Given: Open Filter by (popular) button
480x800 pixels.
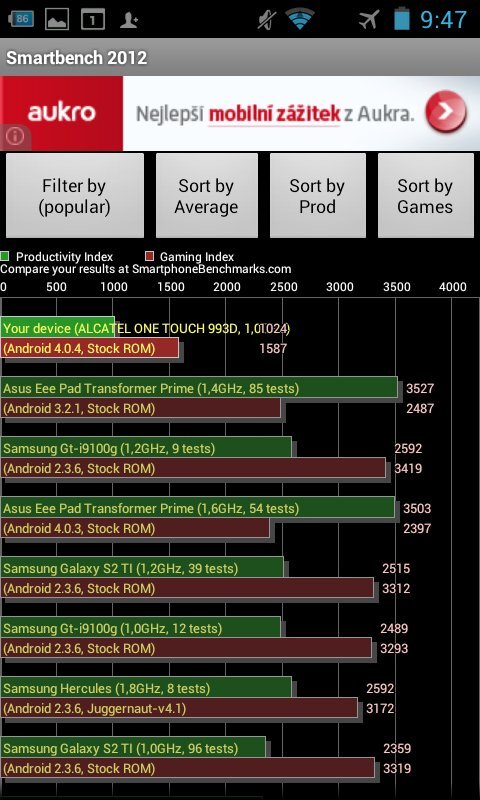Looking at the screenshot, I should 75,195.
